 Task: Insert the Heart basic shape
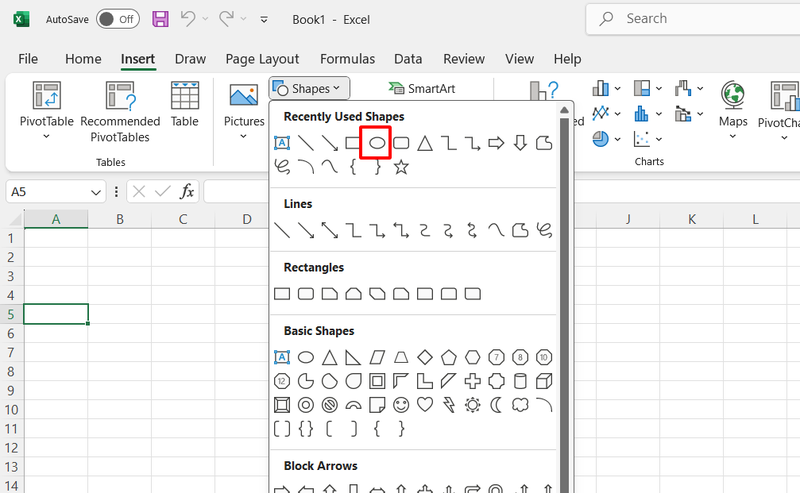(424, 405)
